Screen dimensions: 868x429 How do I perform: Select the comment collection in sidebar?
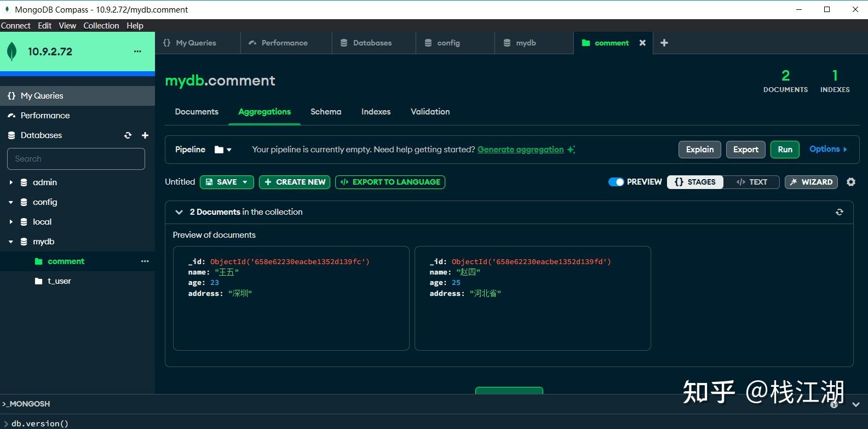66,261
